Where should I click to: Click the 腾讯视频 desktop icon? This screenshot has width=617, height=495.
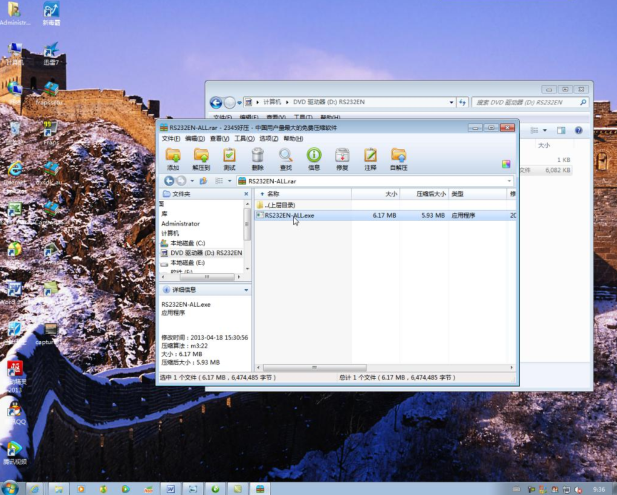15,453
